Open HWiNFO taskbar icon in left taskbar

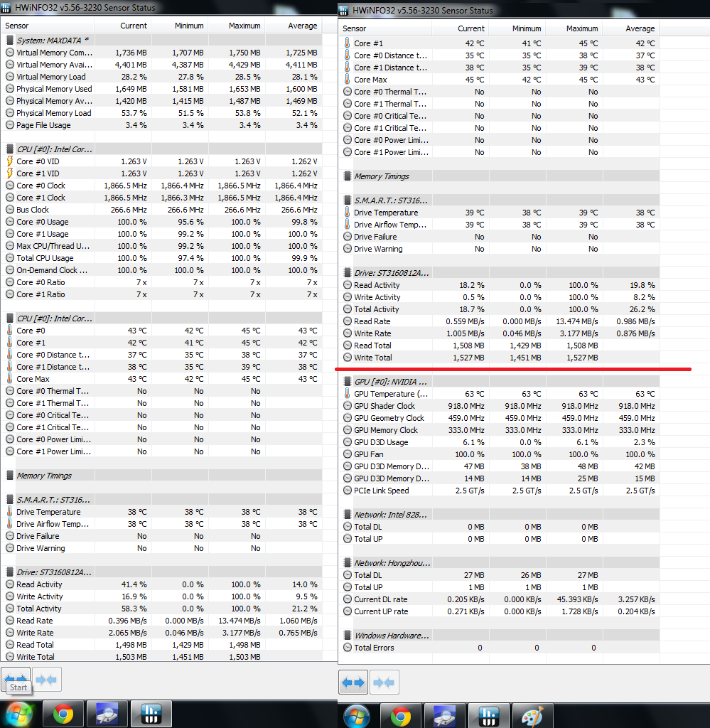[151, 714]
